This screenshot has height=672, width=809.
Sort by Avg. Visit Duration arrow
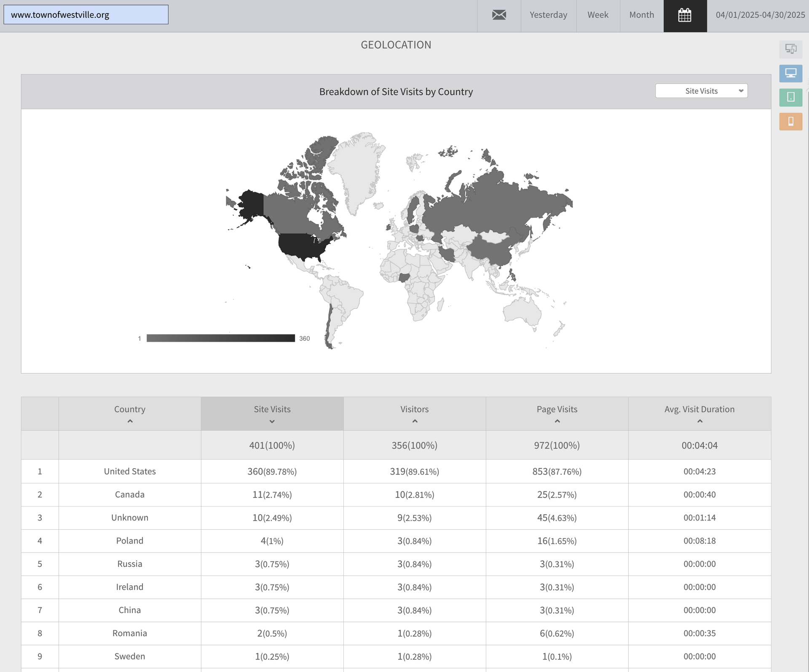coord(699,421)
